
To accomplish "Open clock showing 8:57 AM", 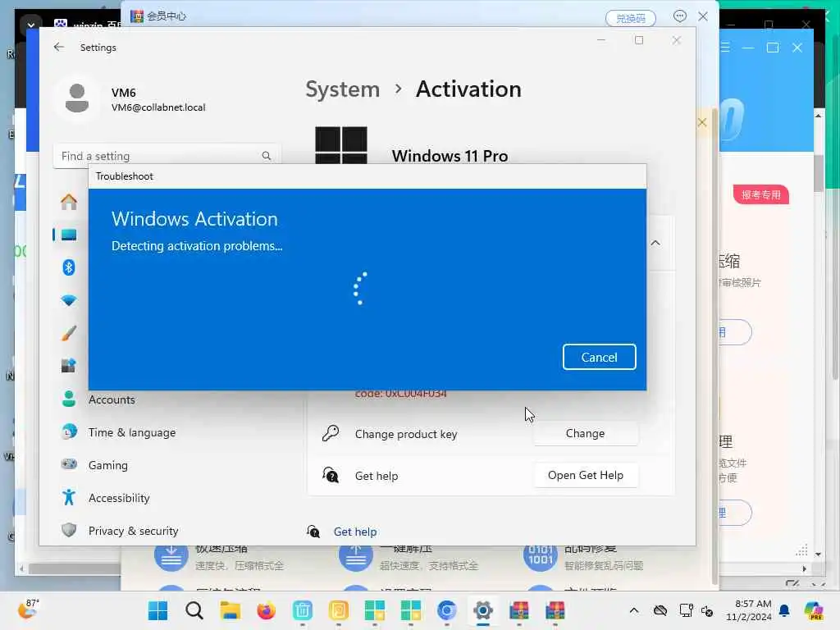I will tap(749, 610).
